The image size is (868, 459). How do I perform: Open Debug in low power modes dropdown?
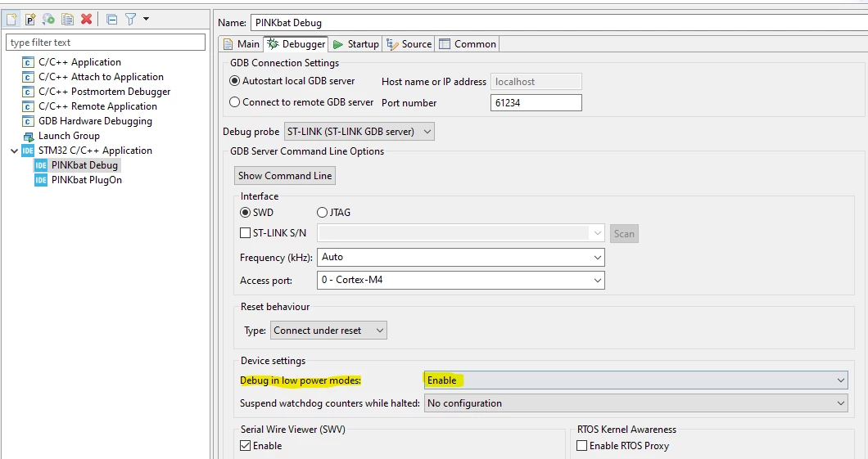(635, 380)
